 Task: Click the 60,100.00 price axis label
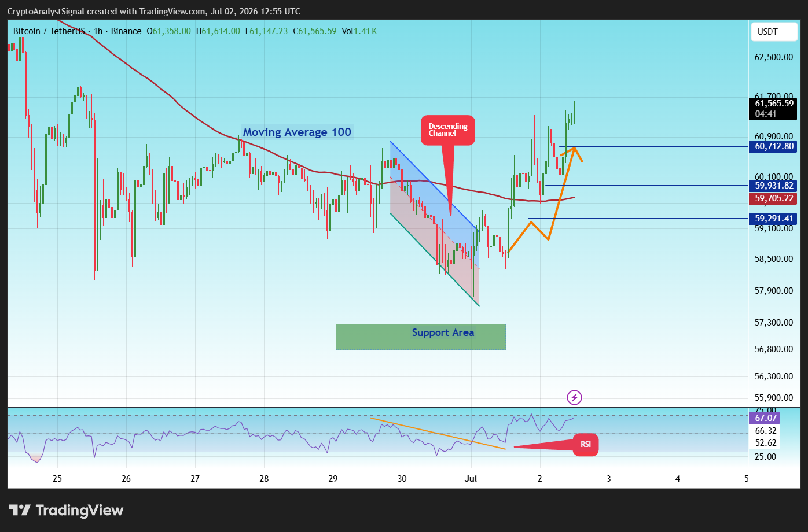point(773,176)
